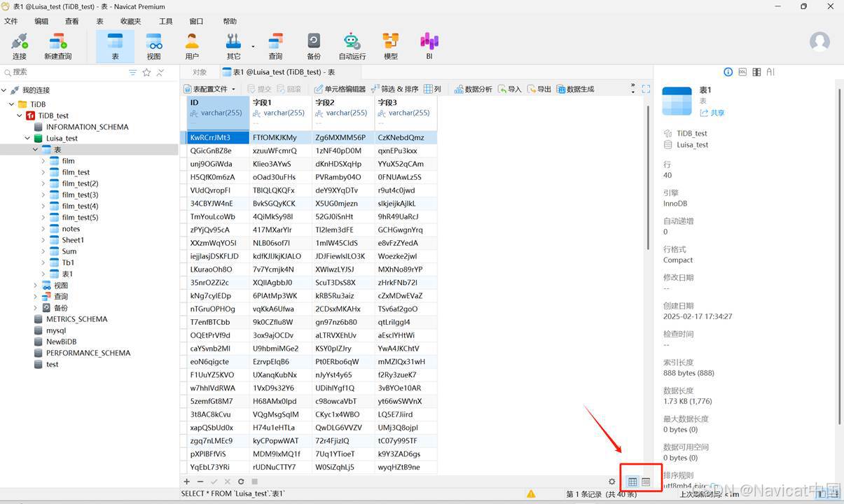The height and width of the screenshot is (504, 844).
Task: Click the 其它 others toolbar icon
Action: 233,46
